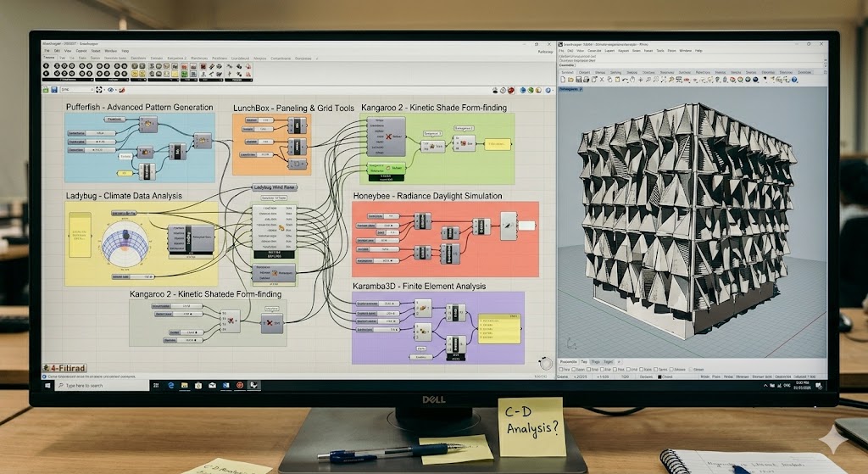
Task: Click the green Open File icon on Grasshopper canvas toolbar
Action: 46,90
